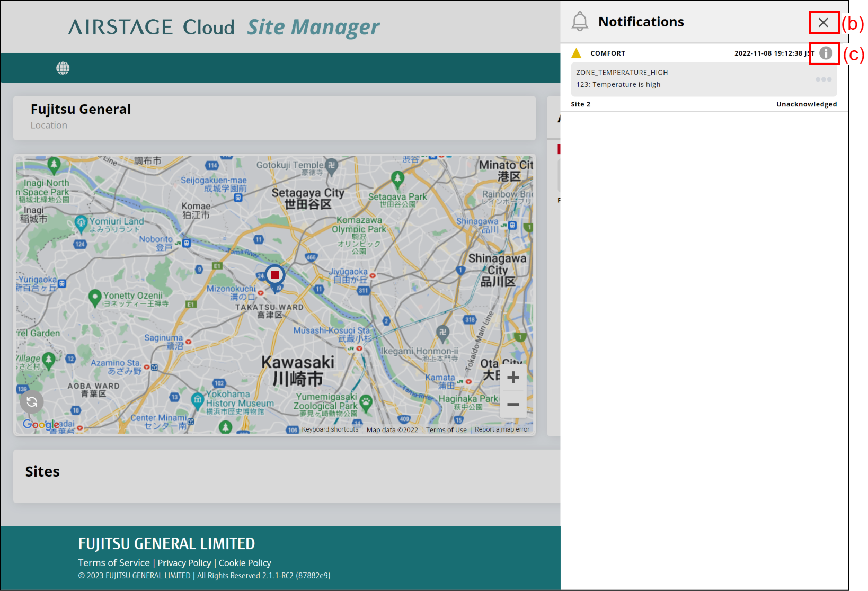The image size is (868, 591).
Task: Open Privacy Policy link
Action: coord(184,563)
